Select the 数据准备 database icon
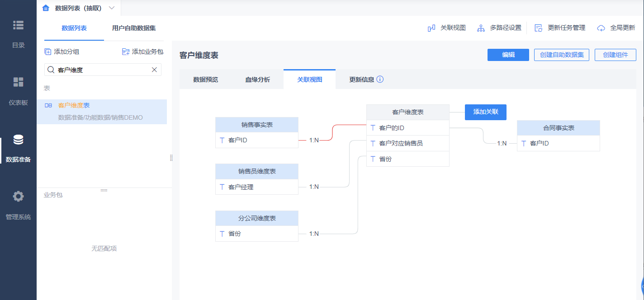 pos(18,140)
